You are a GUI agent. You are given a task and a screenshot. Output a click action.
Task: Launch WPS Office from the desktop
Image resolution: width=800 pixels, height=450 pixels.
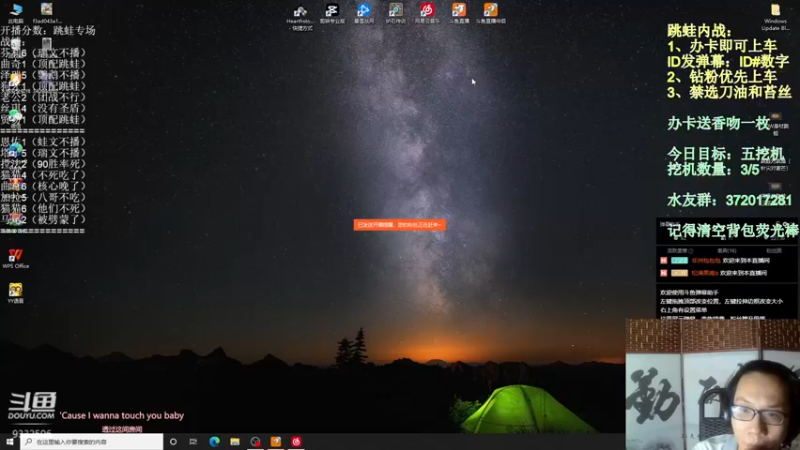(x=15, y=258)
